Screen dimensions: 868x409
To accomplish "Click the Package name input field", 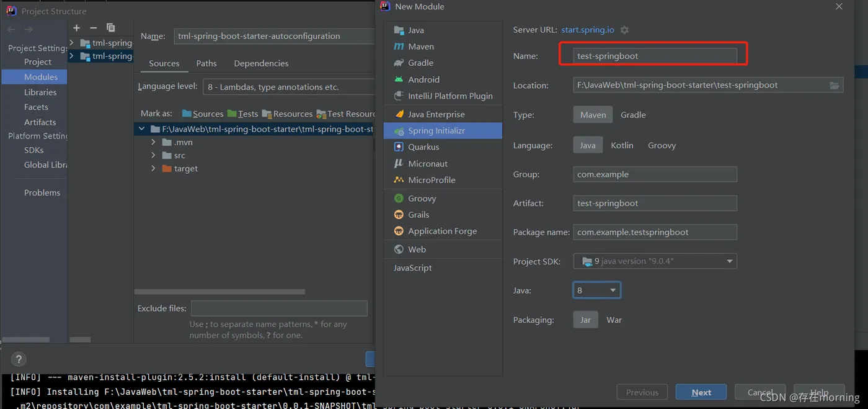I will [x=655, y=232].
